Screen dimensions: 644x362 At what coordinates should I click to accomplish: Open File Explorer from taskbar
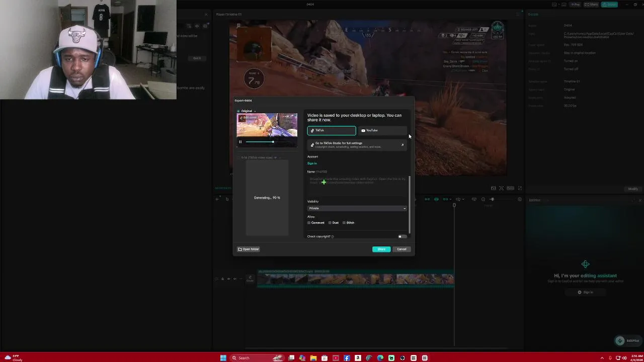pos(313,358)
